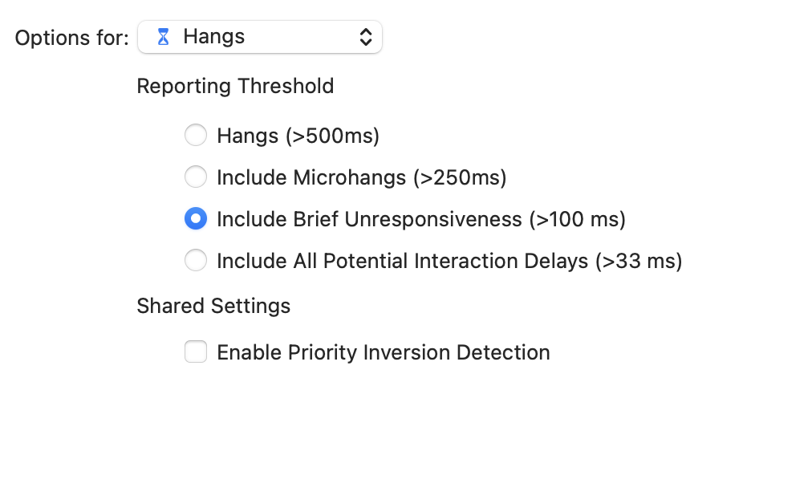Choose the Include Microhangs radio button
812x504 pixels.
pyautogui.click(x=196, y=177)
